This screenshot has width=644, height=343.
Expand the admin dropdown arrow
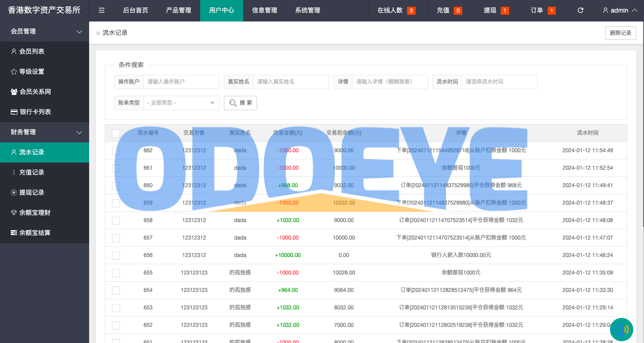(634, 10)
